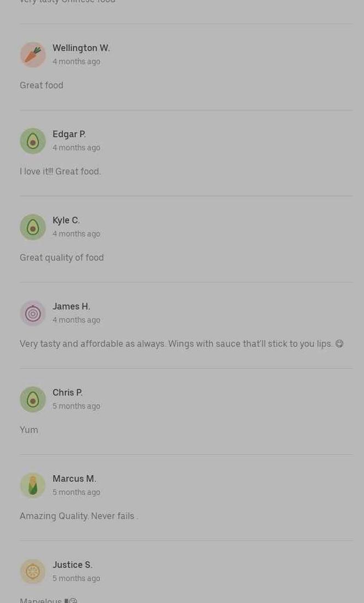The height and width of the screenshot is (603, 364).
Task: Click the "Great food" review text
Action: pos(42,86)
